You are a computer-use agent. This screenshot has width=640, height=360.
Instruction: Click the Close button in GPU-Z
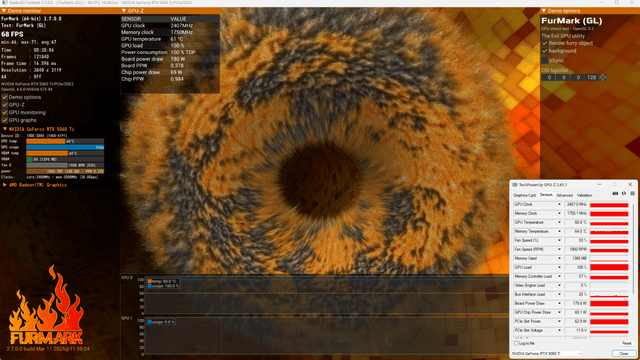(624, 353)
